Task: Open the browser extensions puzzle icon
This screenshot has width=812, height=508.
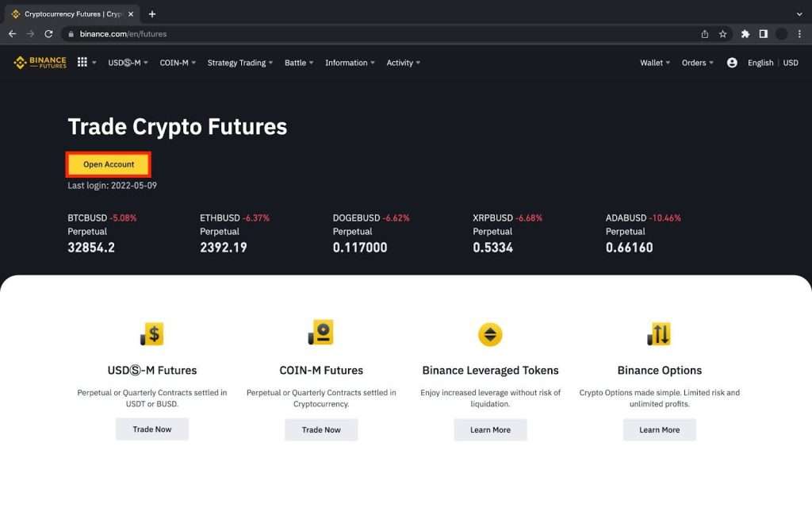Action: 745,34
